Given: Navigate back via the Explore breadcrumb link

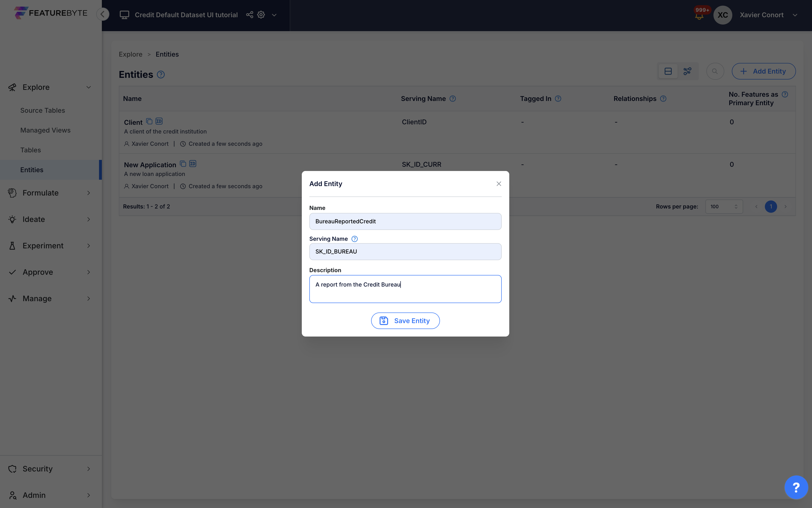Looking at the screenshot, I should (x=130, y=54).
